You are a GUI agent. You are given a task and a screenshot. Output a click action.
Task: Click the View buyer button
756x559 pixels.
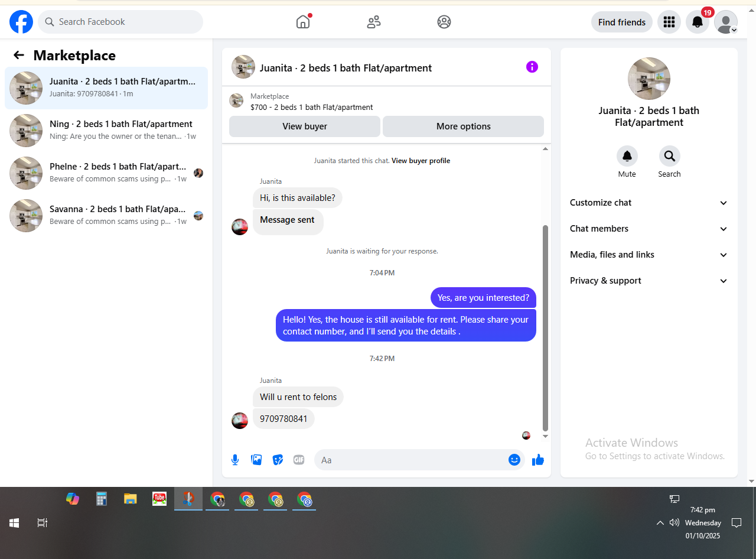[305, 126]
